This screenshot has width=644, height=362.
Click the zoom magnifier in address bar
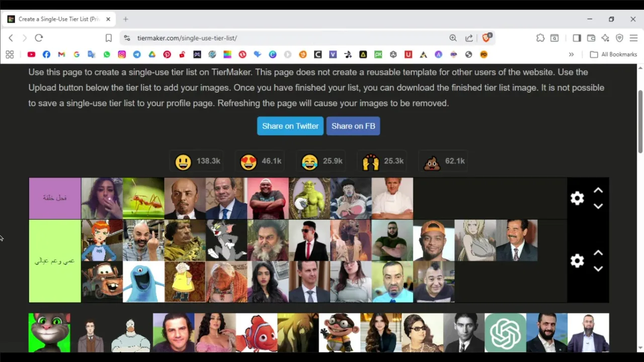(453, 38)
